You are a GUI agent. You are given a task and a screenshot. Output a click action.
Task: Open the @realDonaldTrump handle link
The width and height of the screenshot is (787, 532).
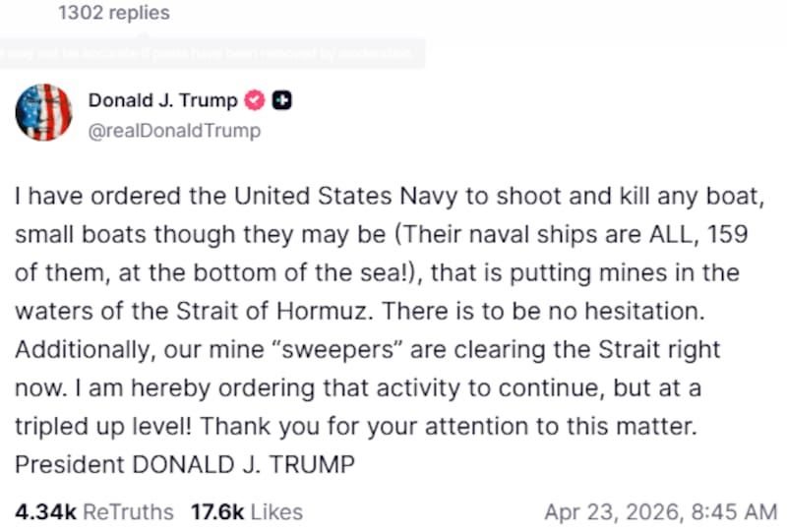coord(174,130)
